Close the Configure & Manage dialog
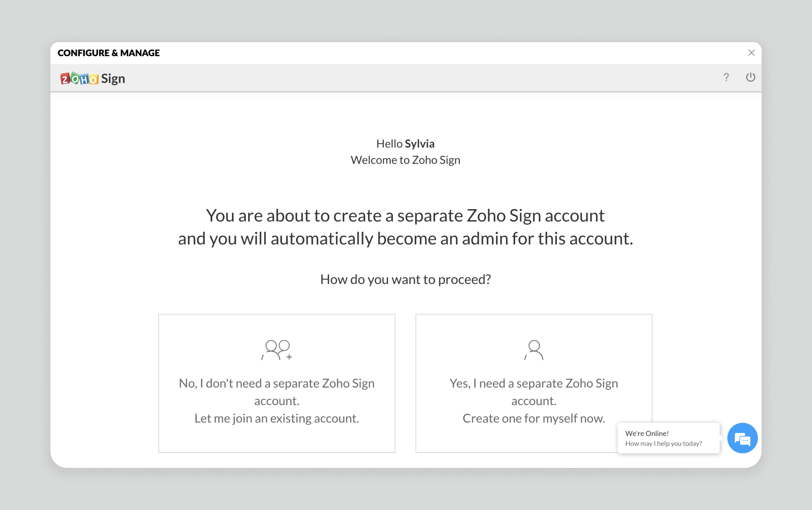Screen dimensions: 812x510 click(x=751, y=52)
